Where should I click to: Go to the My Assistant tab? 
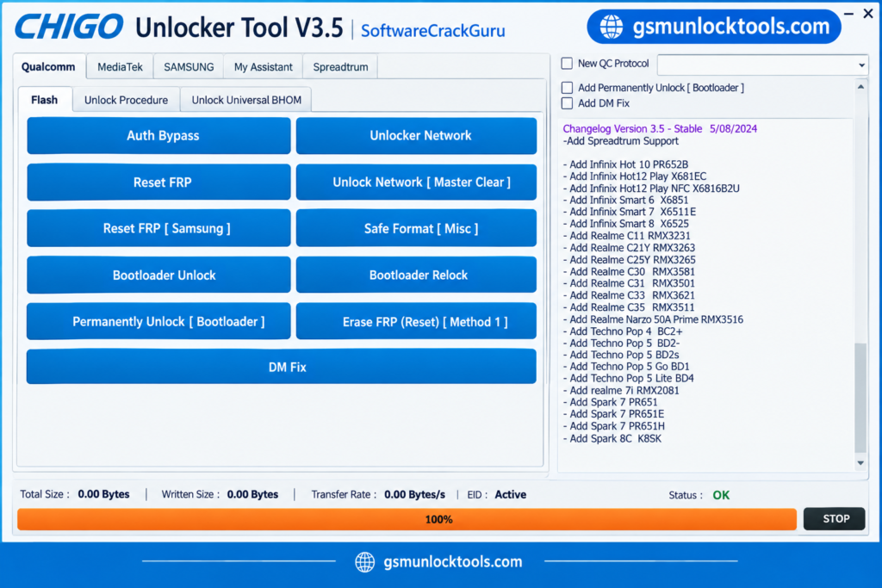264,67
